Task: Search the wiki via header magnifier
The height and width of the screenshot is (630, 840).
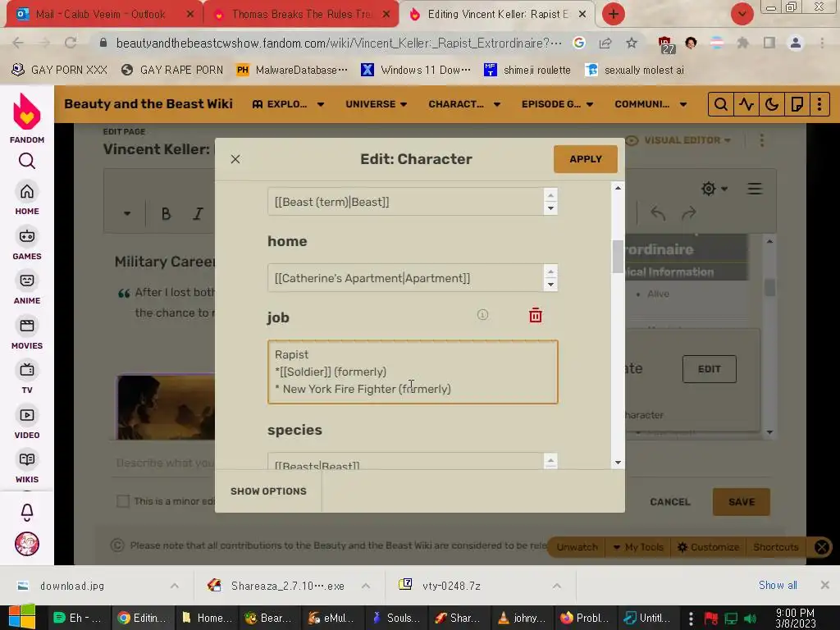Action: pyautogui.click(x=720, y=104)
